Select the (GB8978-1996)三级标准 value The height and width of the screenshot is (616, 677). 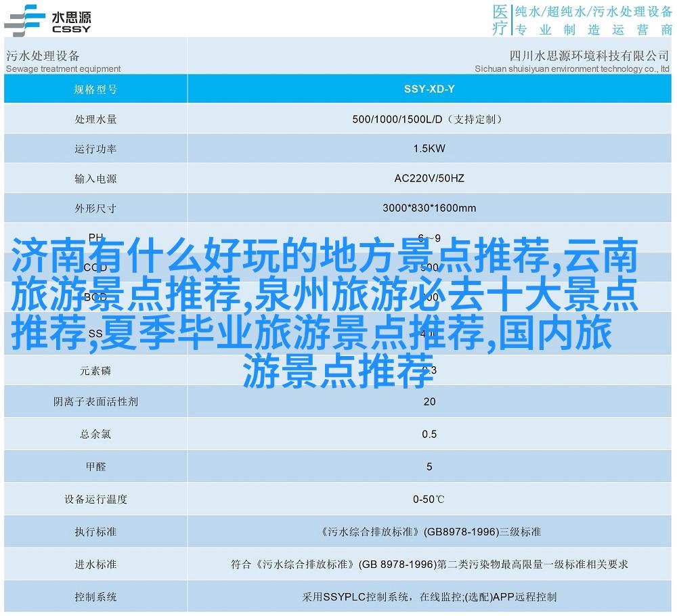point(482,532)
